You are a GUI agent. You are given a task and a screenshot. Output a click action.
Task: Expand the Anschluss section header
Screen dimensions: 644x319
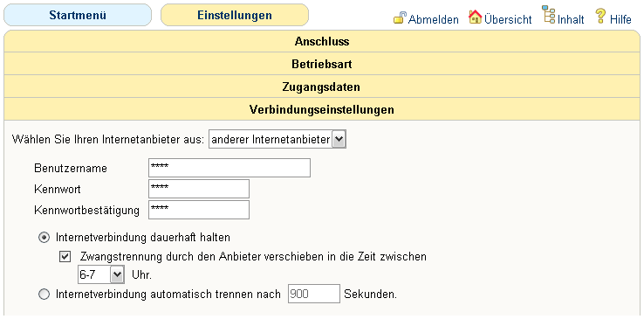(322, 41)
